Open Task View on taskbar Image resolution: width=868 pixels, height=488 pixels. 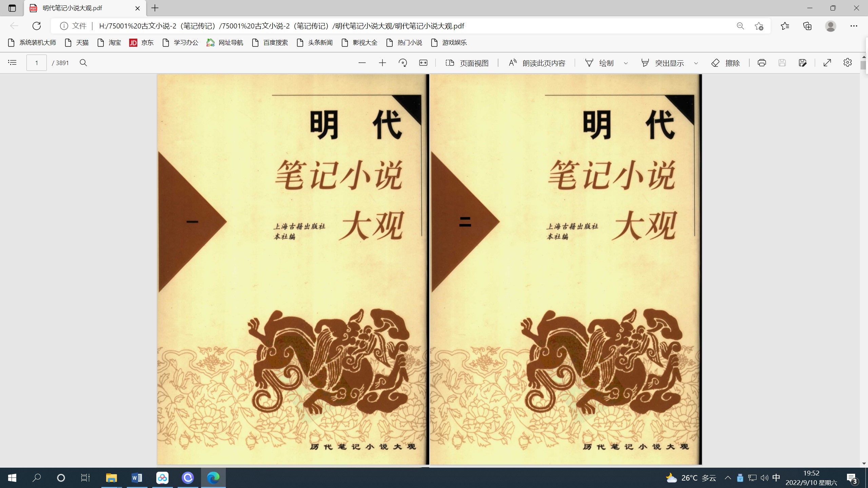[85, 478]
